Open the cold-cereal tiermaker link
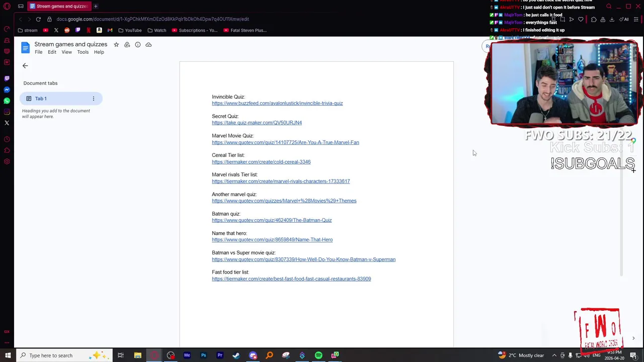The width and height of the screenshot is (644, 362). (x=261, y=162)
